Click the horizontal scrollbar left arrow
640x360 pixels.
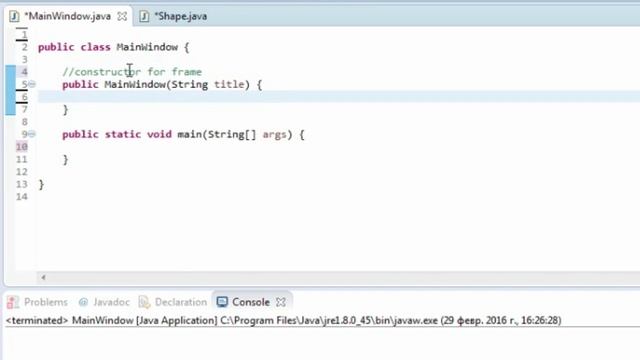[x=43, y=278]
